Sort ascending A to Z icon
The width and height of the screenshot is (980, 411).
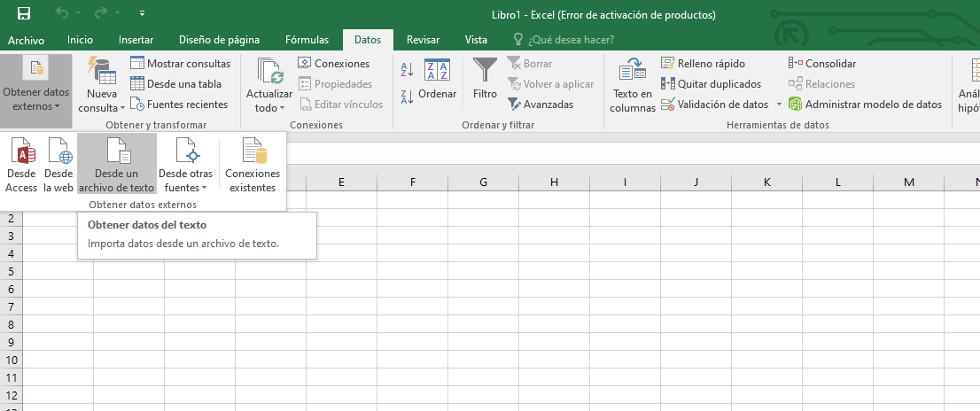click(x=407, y=70)
